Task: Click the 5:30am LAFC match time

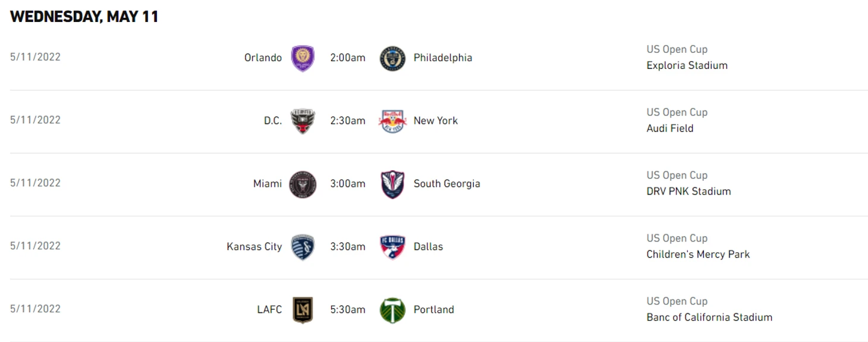Action: (x=348, y=310)
